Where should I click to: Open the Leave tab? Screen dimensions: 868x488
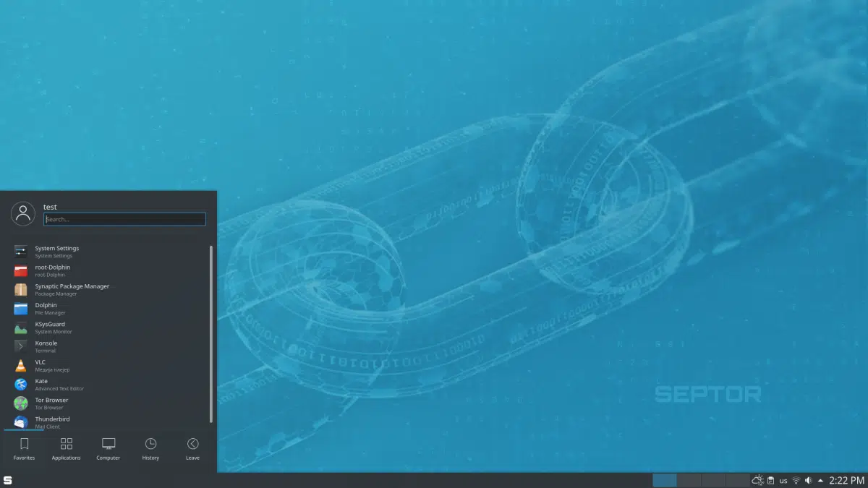[192, 449]
